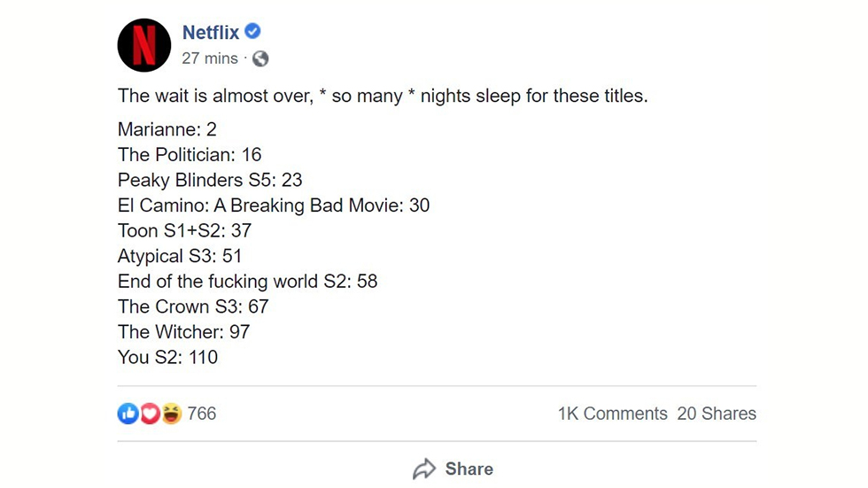
Task: Click the Peaky Blinders S5: 23 line
Action: [210, 180]
